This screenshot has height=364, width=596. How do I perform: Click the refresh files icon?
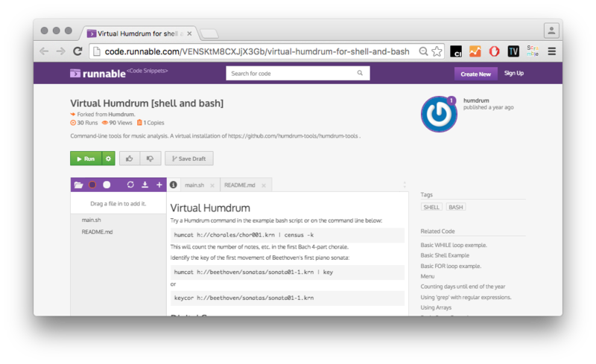point(130,185)
